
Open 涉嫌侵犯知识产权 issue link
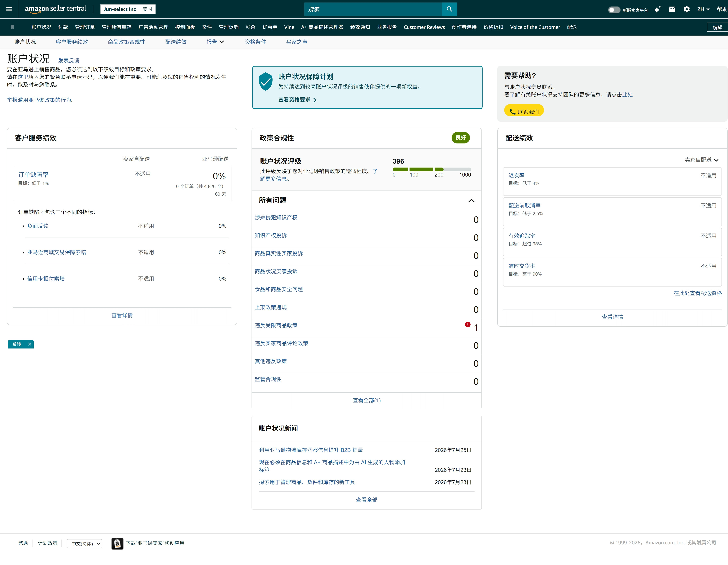tap(276, 217)
